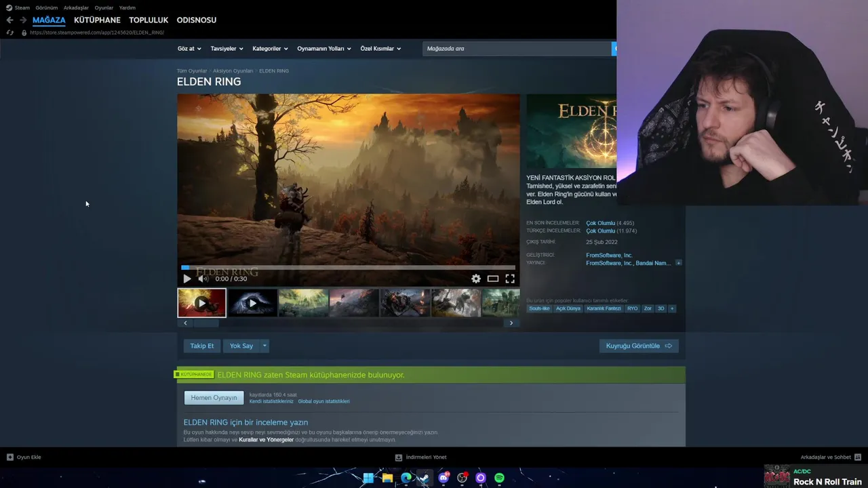Open the Windows Start button
This screenshot has width=868, height=488.
[368, 478]
